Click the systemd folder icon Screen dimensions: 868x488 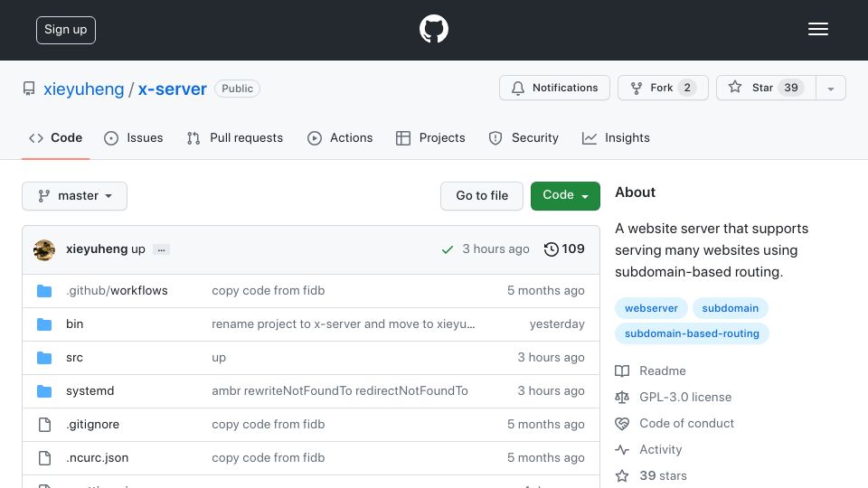(44, 391)
